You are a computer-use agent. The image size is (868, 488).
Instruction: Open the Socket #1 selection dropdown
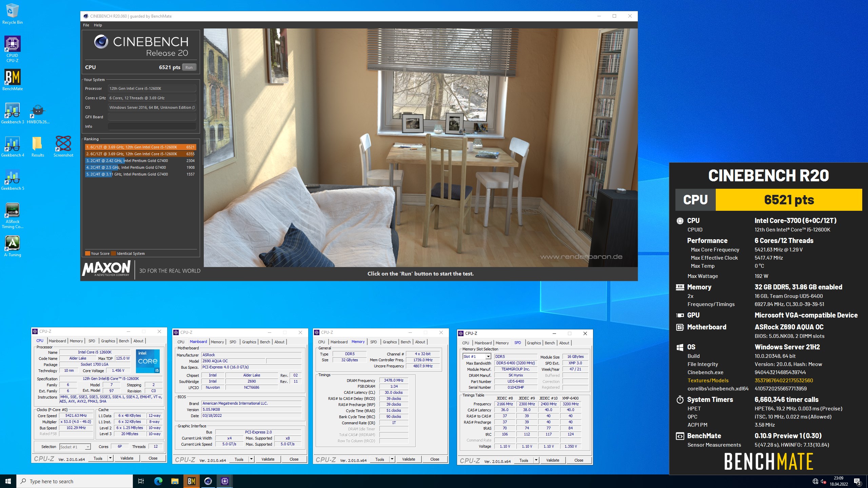tap(75, 447)
